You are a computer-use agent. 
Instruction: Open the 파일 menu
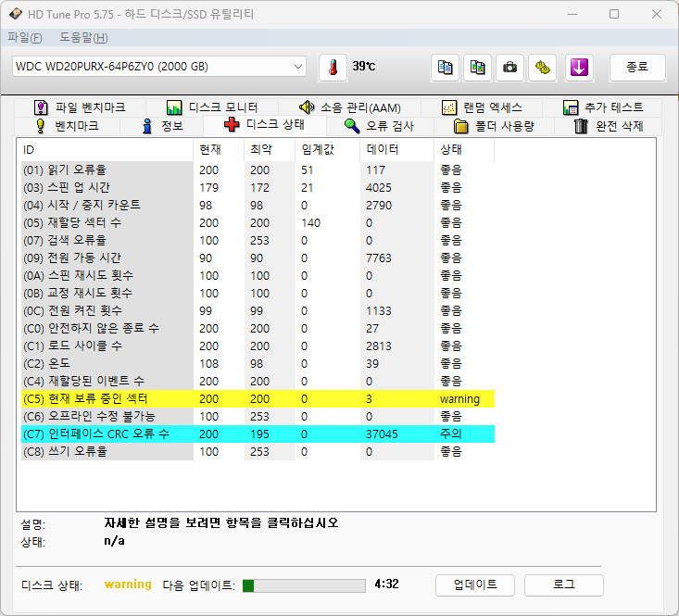[x=25, y=38]
